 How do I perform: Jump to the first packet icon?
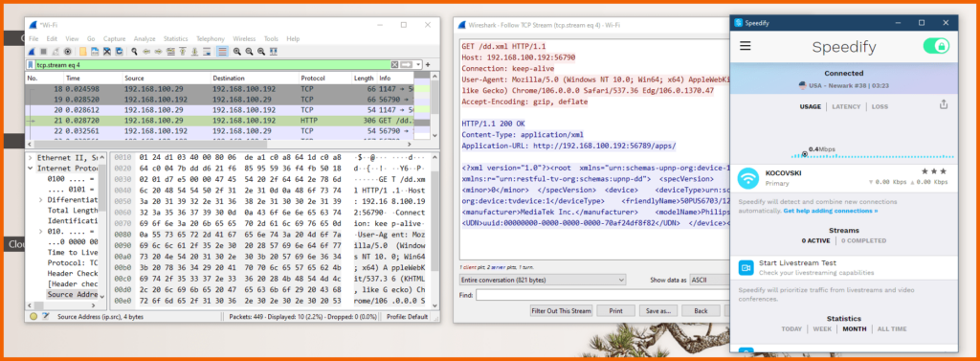[x=183, y=52]
